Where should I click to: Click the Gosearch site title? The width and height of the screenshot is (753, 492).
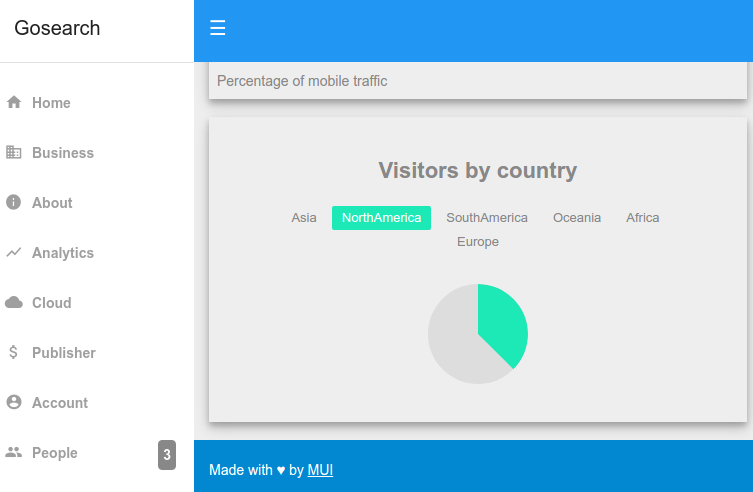[57, 28]
